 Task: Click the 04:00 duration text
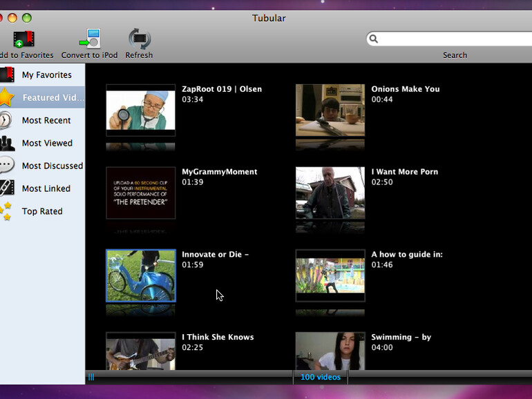pyautogui.click(x=382, y=347)
